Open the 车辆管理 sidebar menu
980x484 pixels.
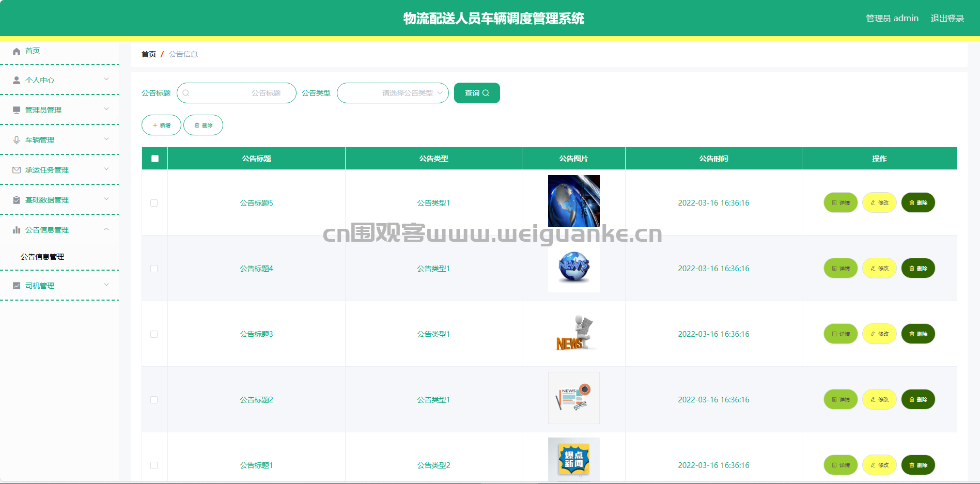(x=59, y=140)
